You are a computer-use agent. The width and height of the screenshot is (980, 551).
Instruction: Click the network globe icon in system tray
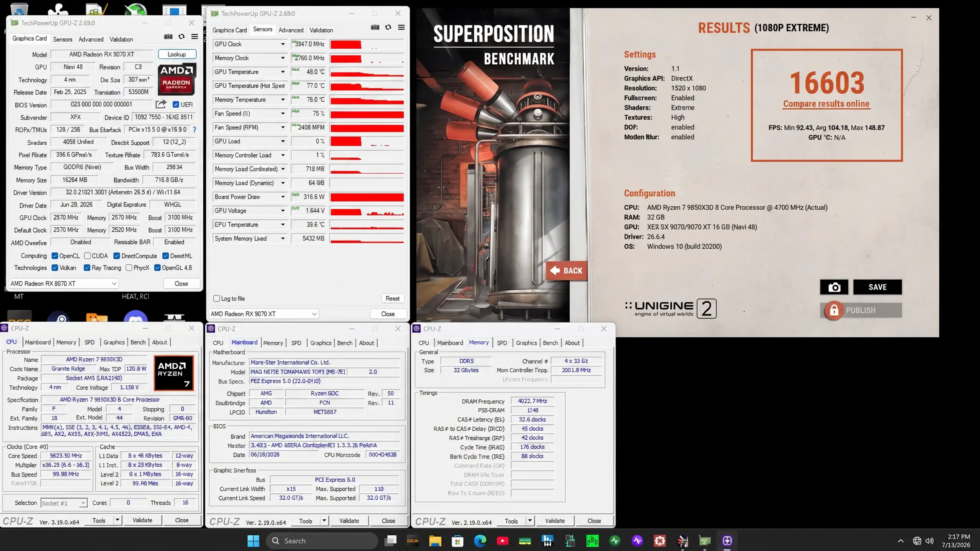point(917,541)
